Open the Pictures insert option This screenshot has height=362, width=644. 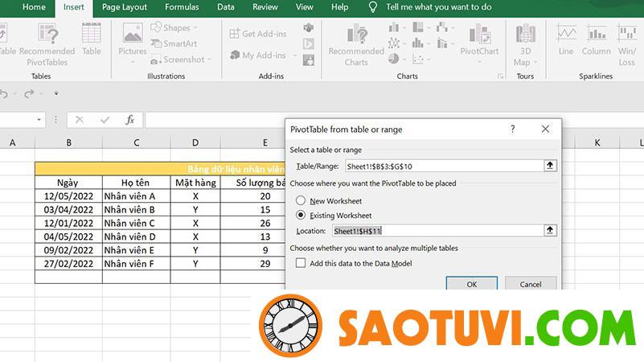click(x=132, y=39)
